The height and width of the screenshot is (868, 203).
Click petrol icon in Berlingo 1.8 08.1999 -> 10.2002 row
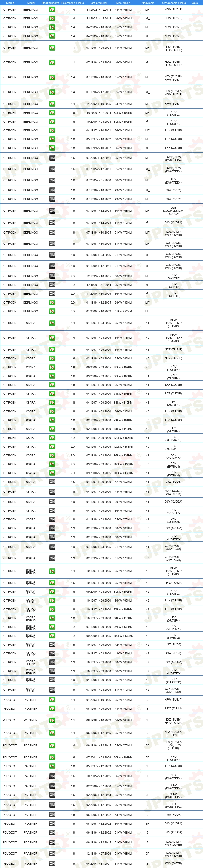click(x=52, y=148)
